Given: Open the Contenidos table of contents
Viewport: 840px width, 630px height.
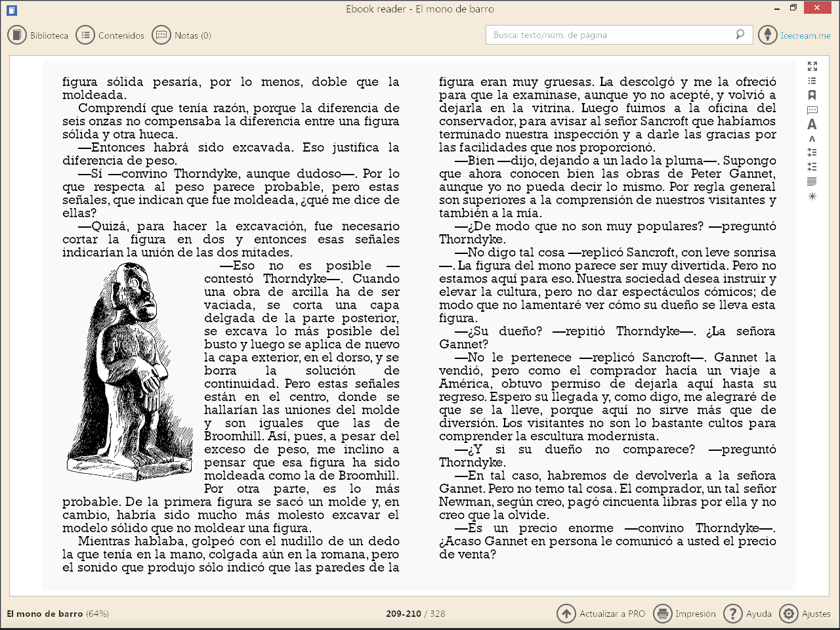Looking at the screenshot, I should 110,35.
